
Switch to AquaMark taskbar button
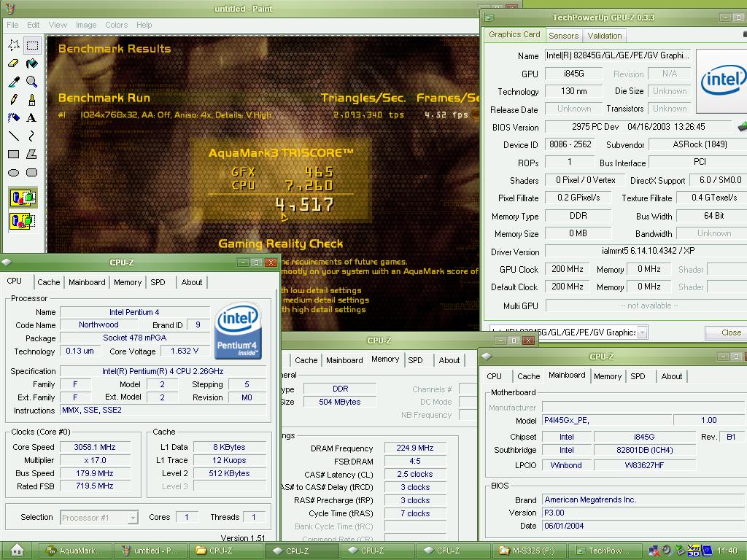pos(75,551)
